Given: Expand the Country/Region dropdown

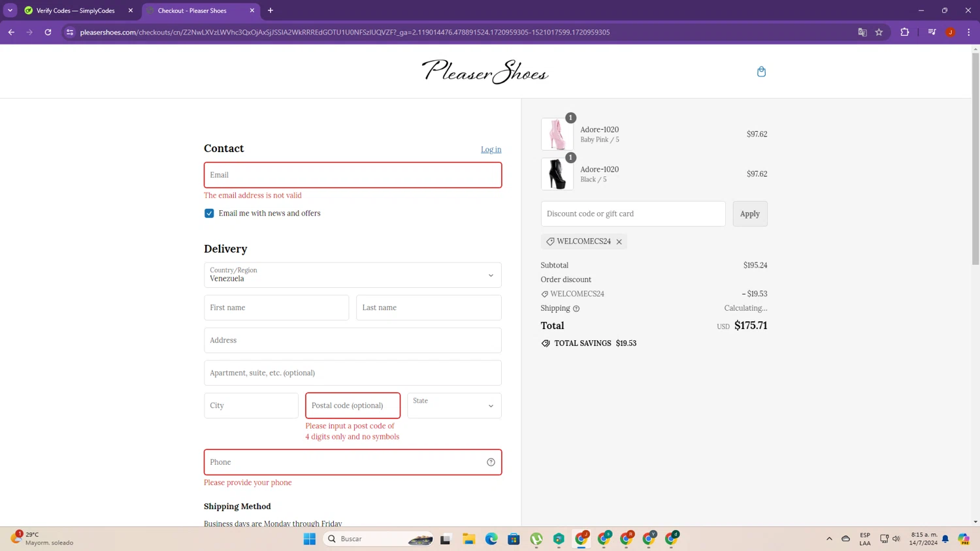Looking at the screenshot, I should [x=353, y=275].
